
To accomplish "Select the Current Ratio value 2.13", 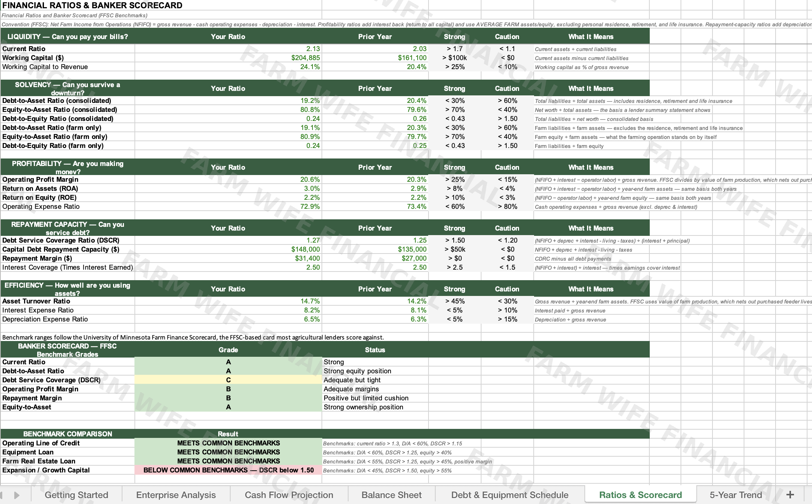I will (x=228, y=49).
